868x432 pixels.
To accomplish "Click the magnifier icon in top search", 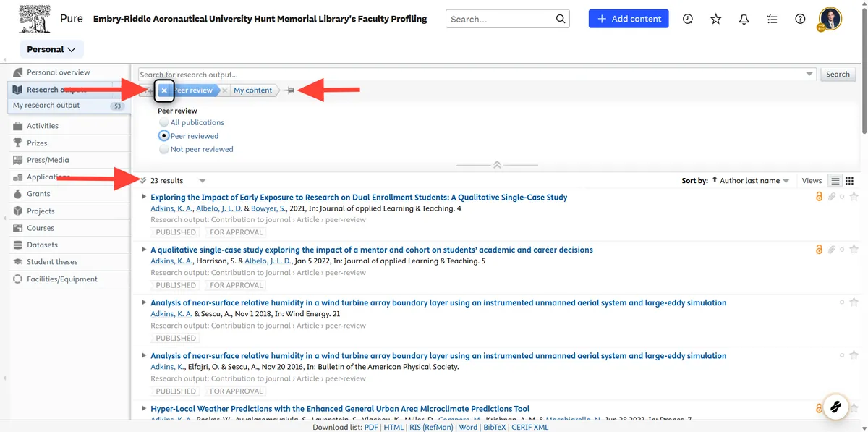I will tap(561, 19).
